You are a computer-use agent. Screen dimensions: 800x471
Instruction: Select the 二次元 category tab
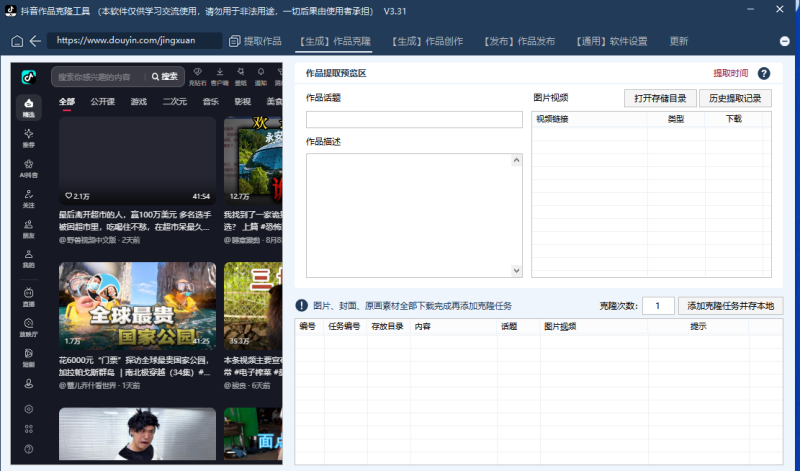coord(174,102)
